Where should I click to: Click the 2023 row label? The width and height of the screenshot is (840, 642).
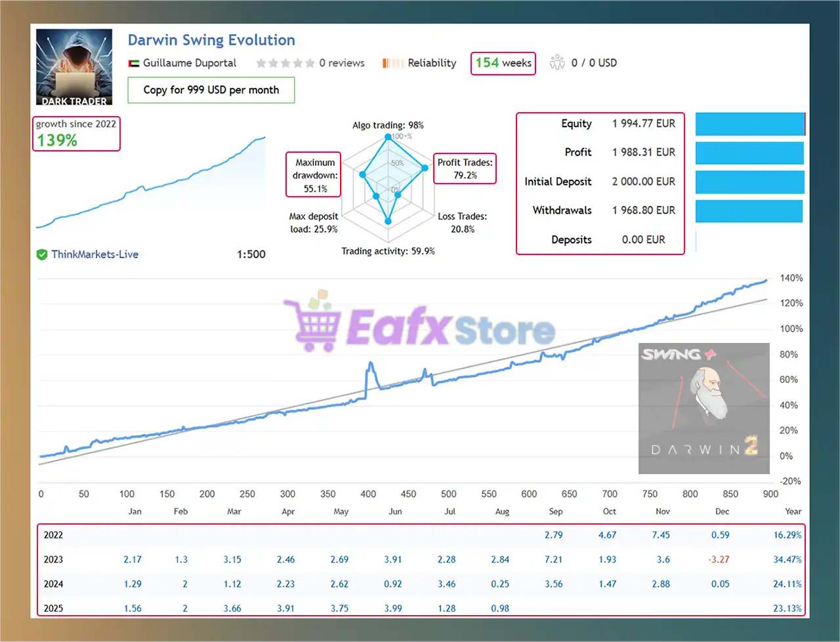tap(53, 559)
